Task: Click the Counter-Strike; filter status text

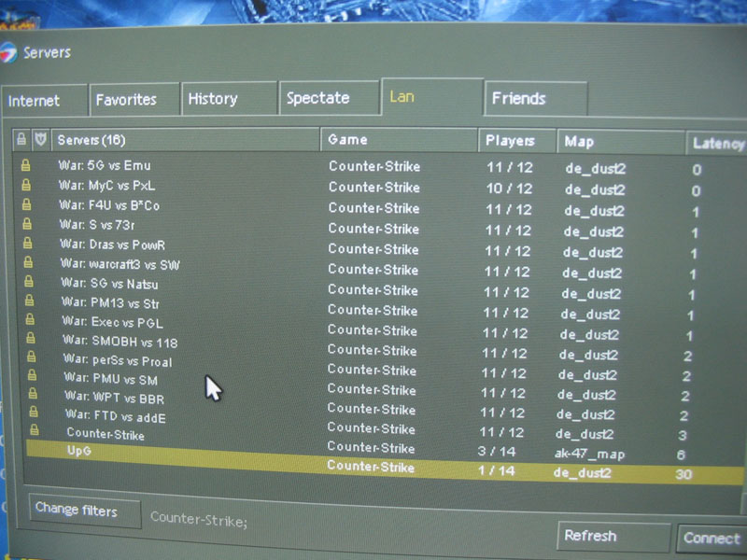Action: click(199, 520)
